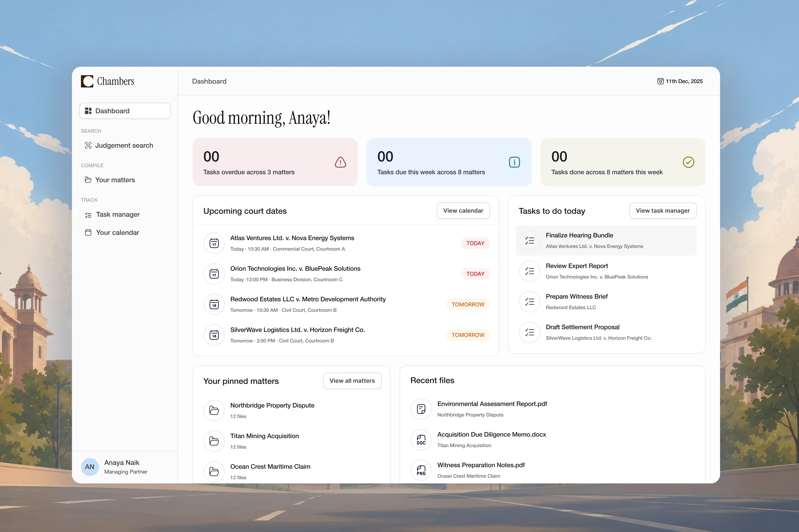Image resolution: width=799 pixels, height=532 pixels.
Task: Click folder icon for Ocean Crest Maritime Claim
Action: pos(214,472)
